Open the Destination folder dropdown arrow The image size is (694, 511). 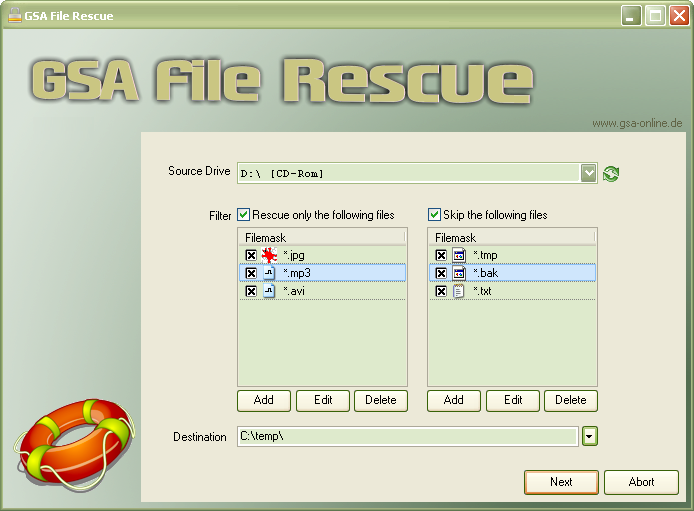pyautogui.click(x=590, y=436)
